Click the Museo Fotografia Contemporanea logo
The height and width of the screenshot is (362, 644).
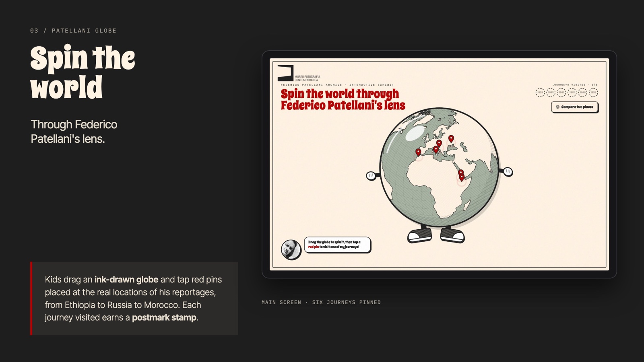click(299, 73)
